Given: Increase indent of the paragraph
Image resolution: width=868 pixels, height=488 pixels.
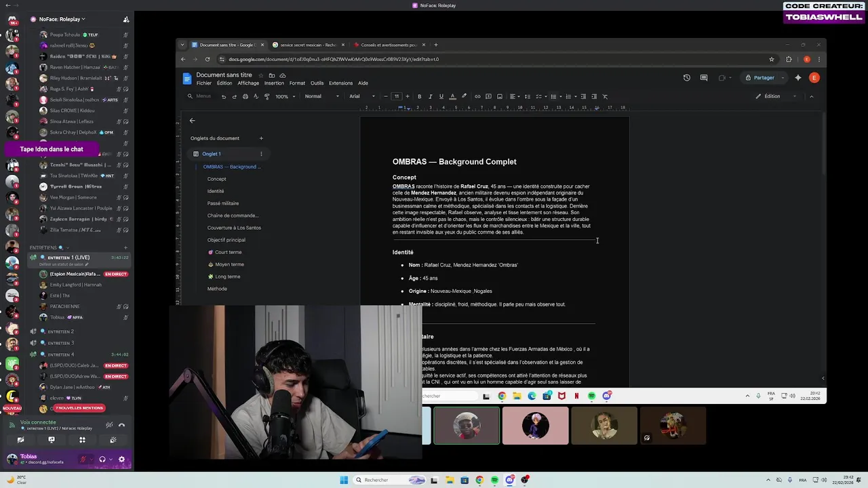Looking at the screenshot, I should [x=594, y=96].
